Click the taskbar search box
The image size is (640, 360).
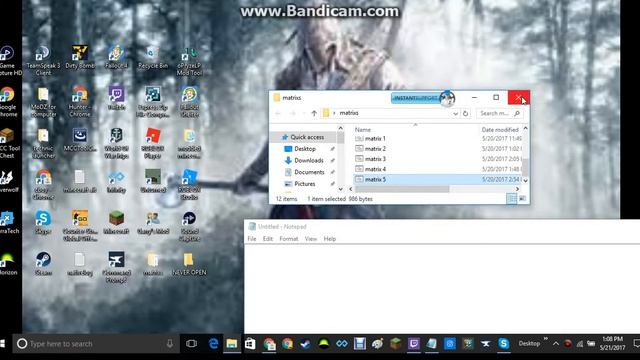(96, 344)
